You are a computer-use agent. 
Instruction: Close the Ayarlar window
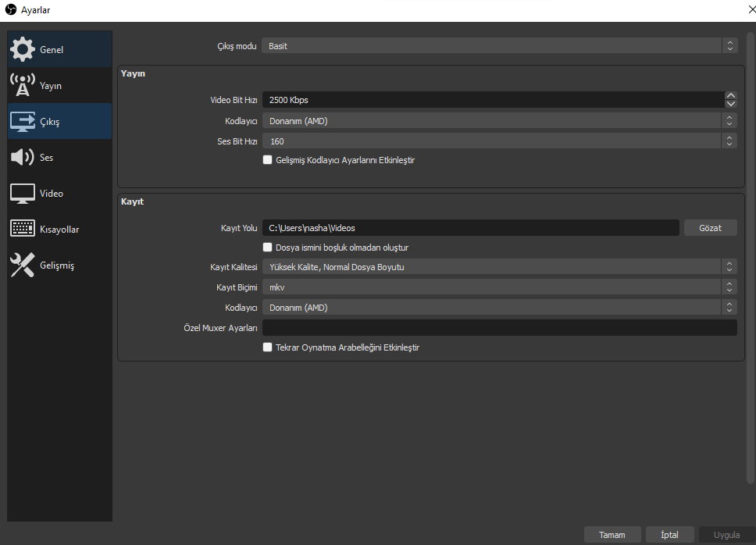(x=751, y=9)
